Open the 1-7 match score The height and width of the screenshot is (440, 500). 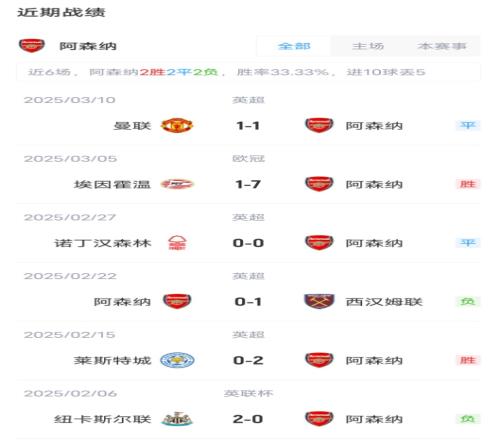click(248, 184)
